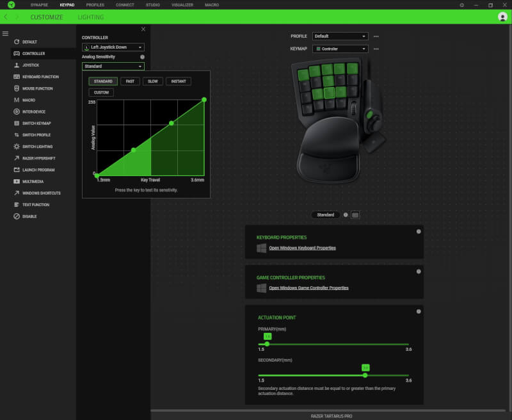Select the Fast sensitivity preset

130,81
